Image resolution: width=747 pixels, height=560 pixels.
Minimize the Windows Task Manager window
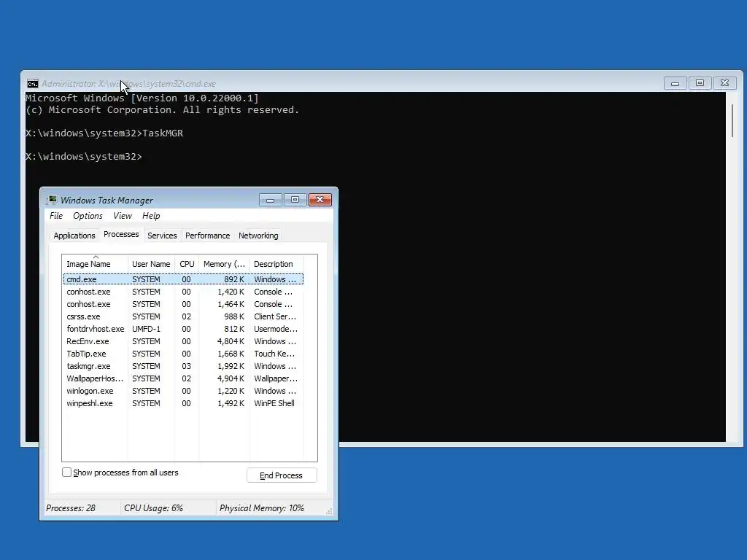pos(271,200)
